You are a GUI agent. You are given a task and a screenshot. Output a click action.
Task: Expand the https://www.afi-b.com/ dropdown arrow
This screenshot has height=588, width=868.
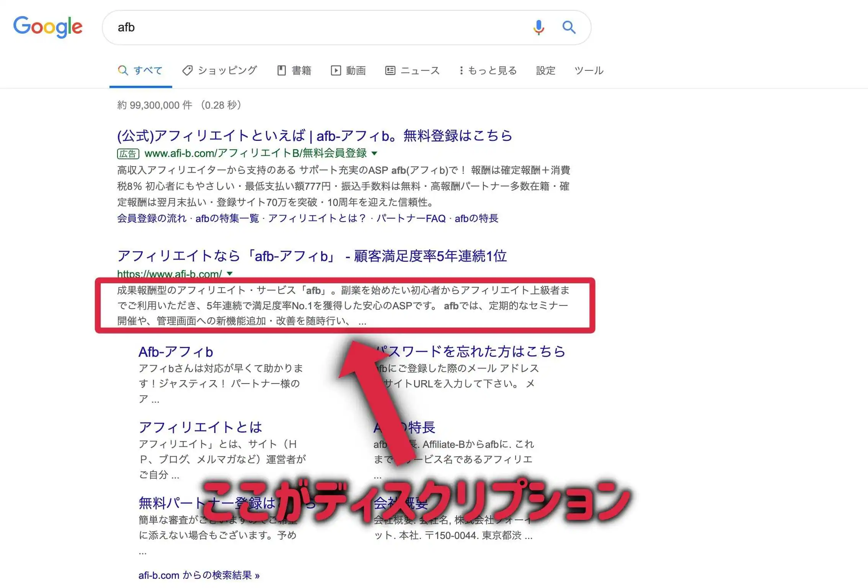230,273
